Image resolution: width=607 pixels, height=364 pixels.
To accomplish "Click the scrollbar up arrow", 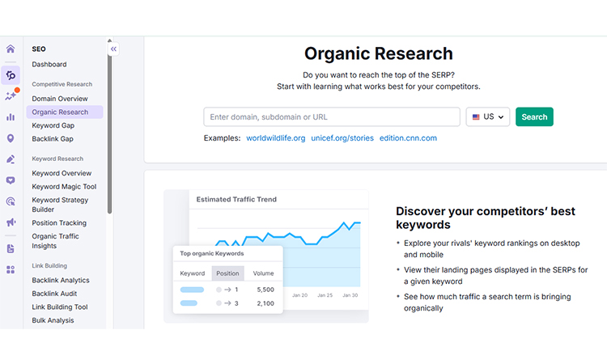I will point(109,40).
